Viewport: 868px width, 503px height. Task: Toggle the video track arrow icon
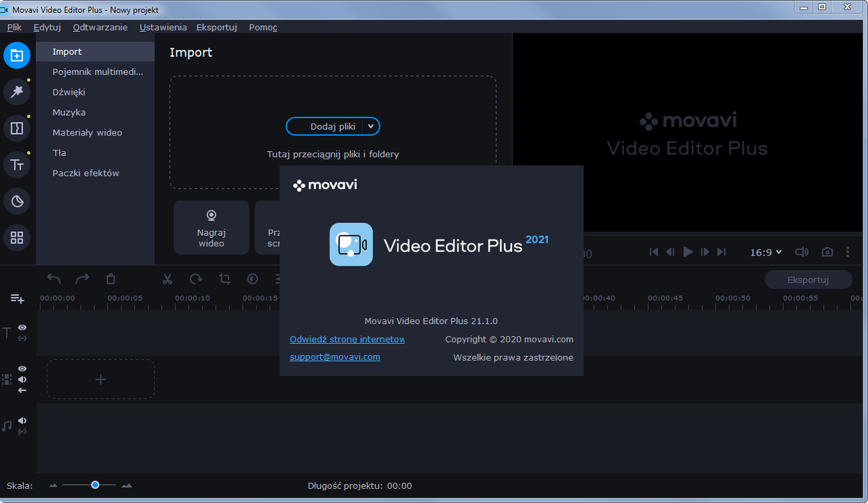tap(22, 390)
